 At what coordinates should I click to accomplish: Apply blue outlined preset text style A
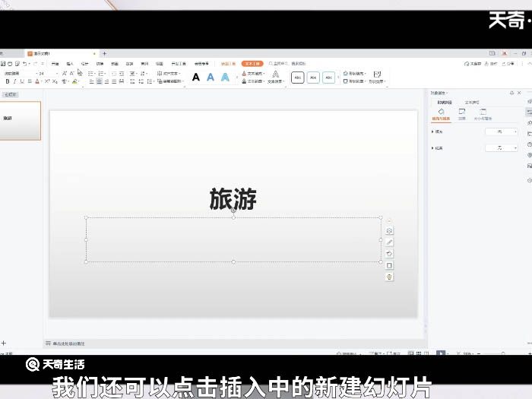(225, 78)
